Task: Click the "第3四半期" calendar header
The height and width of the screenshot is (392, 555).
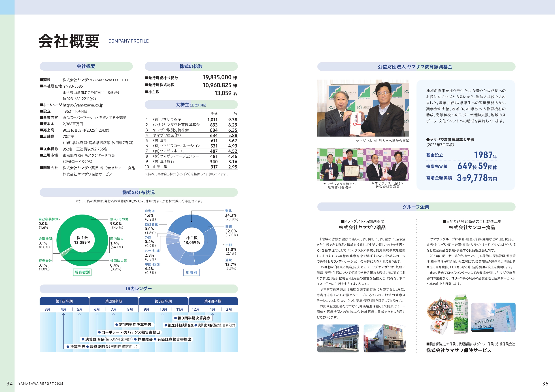Action: point(163,301)
